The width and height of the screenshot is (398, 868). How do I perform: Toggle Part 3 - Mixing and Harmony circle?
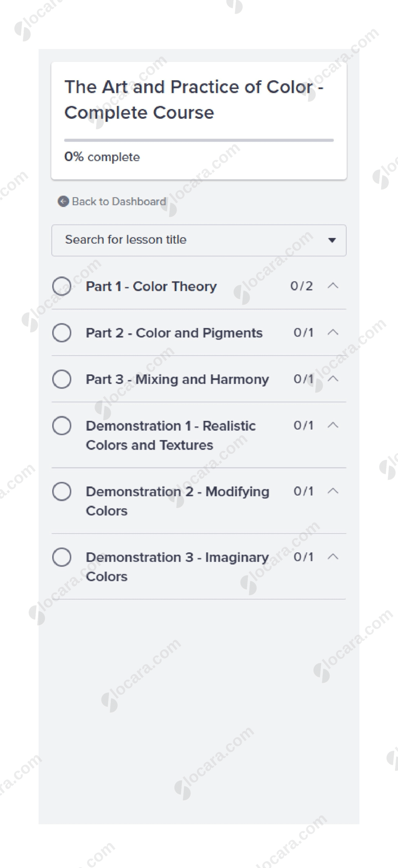point(62,379)
